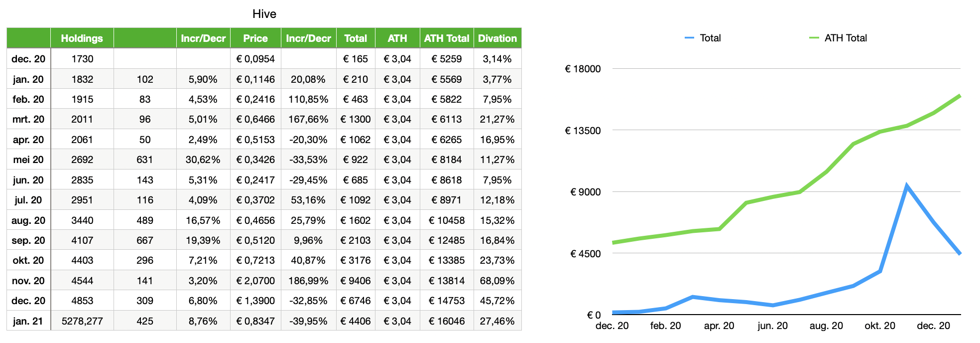Select the cell showing 8,76%
This screenshot has height=343, width=980.
[203, 321]
